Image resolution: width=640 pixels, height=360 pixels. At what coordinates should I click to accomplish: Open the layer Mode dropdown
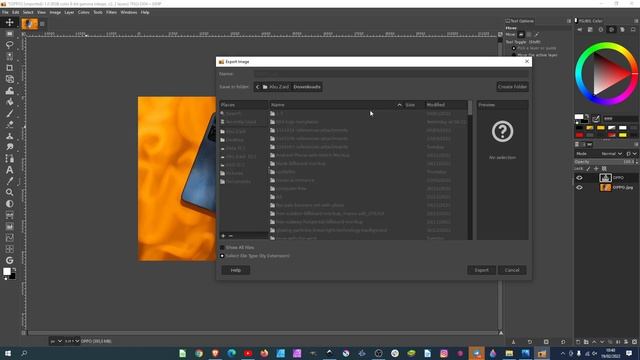point(611,154)
